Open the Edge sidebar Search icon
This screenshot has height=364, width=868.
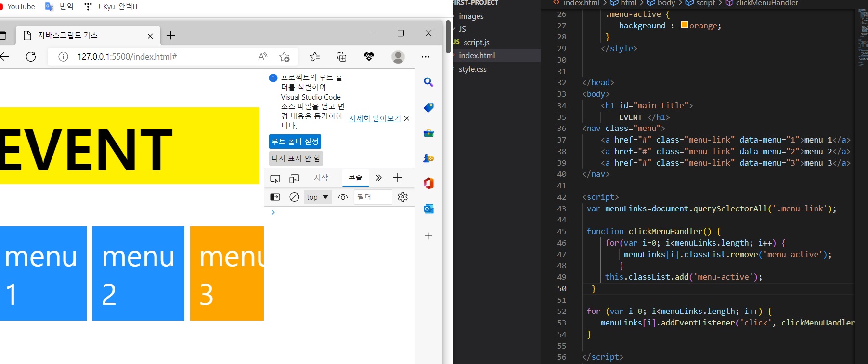(x=428, y=82)
